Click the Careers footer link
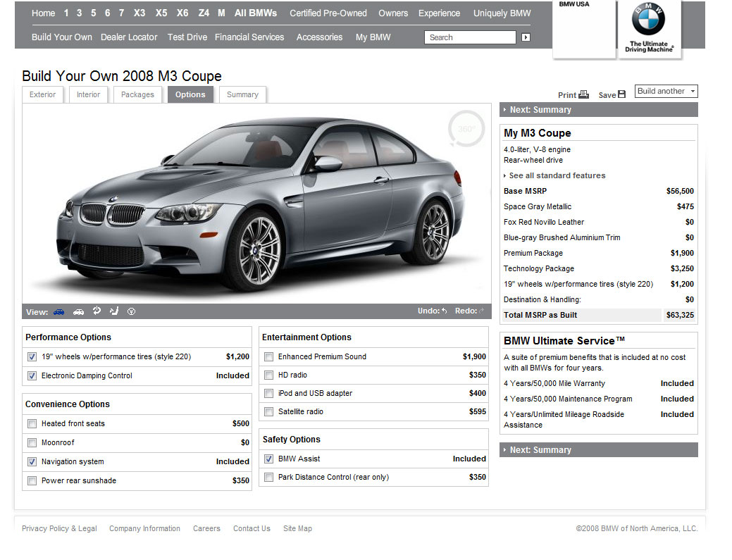This screenshot has width=732, height=560. point(206,528)
